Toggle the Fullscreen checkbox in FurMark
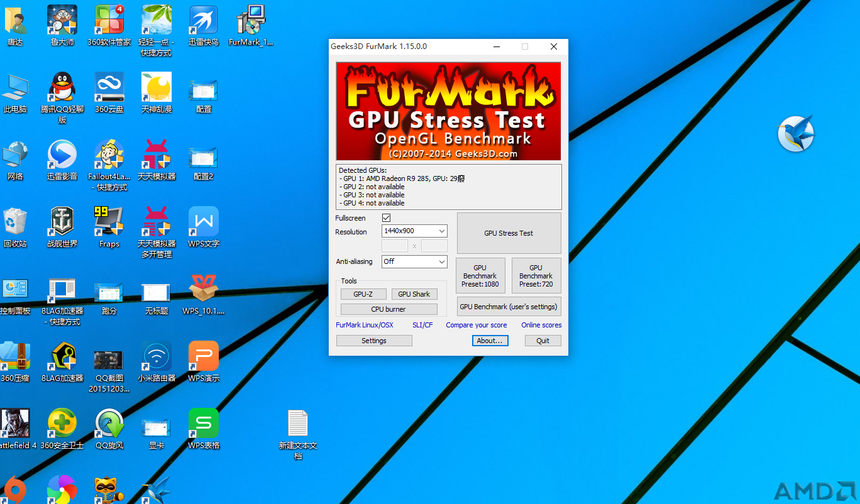The width and height of the screenshot is (860, 504). point(387,218)
